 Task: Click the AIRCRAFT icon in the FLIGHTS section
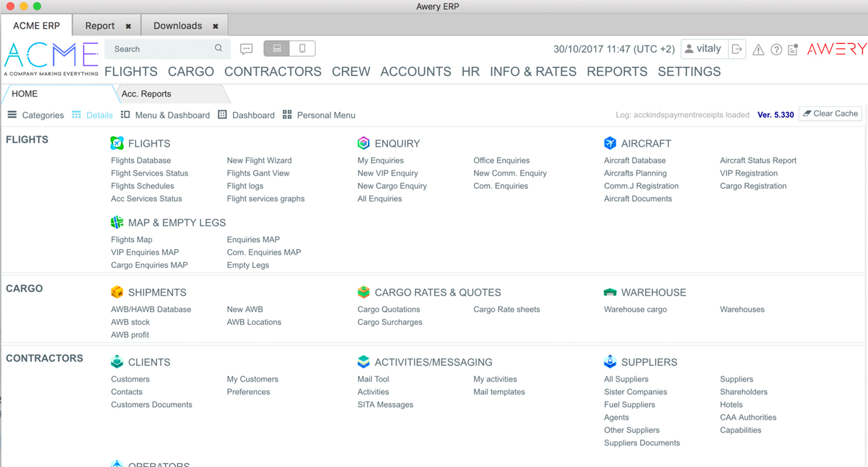pos(610,143)
